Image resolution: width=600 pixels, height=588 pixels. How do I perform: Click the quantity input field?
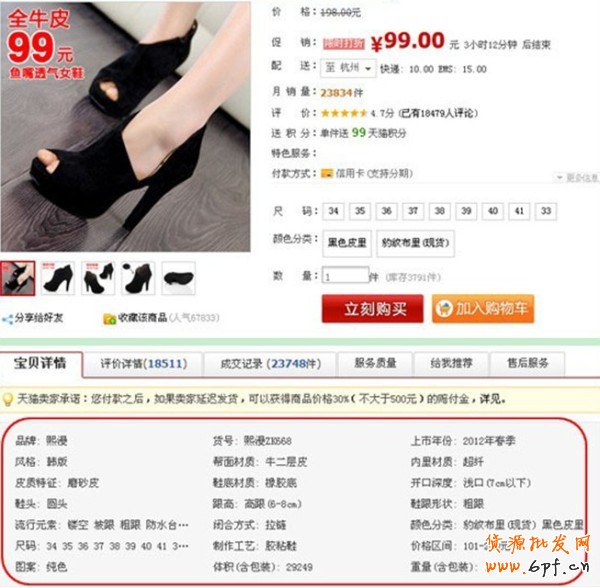coord(346,275)
